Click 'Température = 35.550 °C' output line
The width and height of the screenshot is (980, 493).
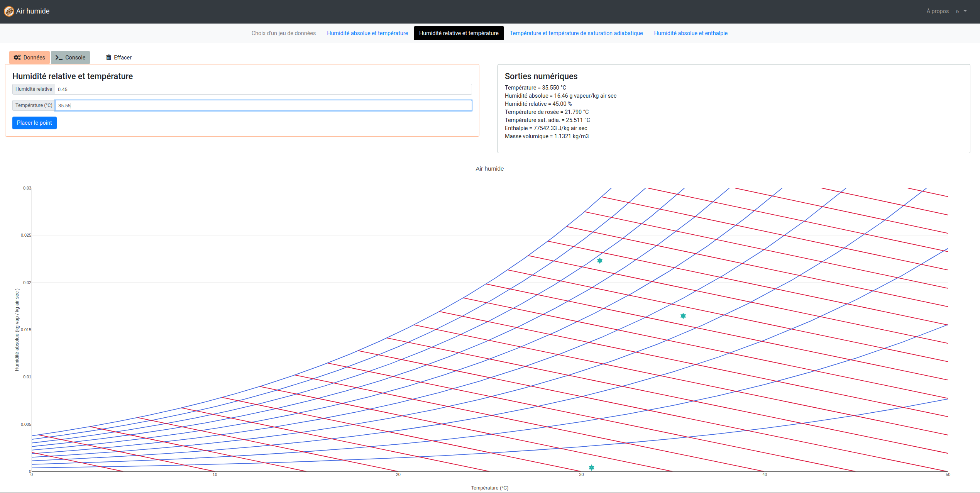click(x=535, y=88)
